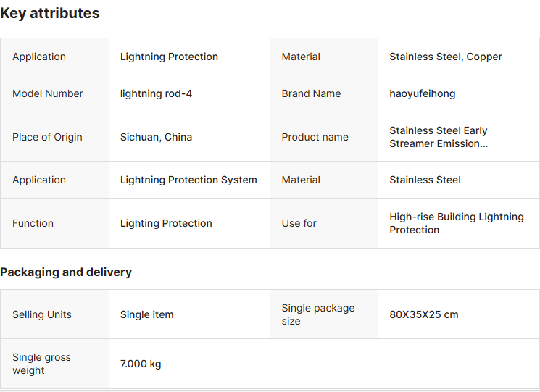Screen dimensions: 540x392
Task: Select the 'Lightning Protection System' value
Action: tap(188, 180)
